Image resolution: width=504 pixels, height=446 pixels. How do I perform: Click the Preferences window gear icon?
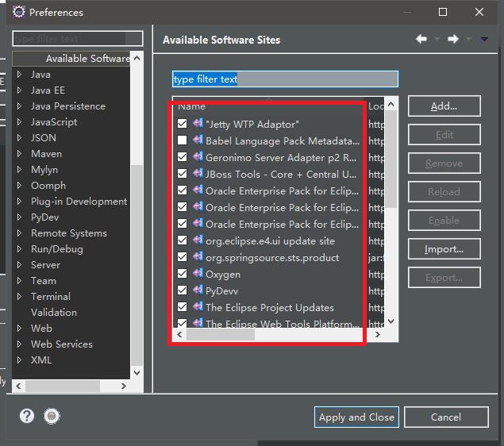click(x=18, y=12)
